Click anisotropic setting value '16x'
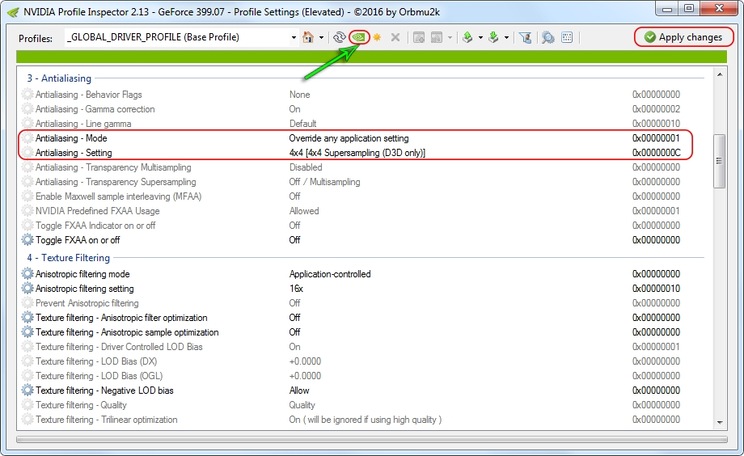The image size is (744, 456). (x=296, y=288)
